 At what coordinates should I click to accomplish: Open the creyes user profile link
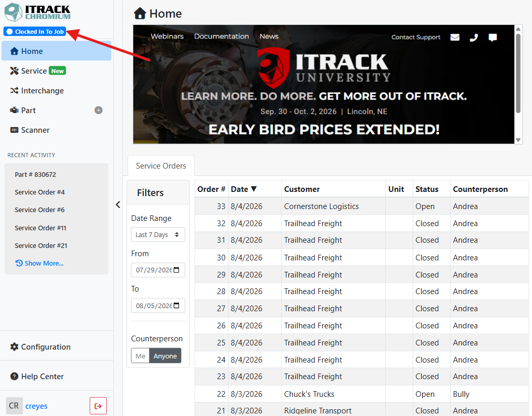click(x=36, y=406)
